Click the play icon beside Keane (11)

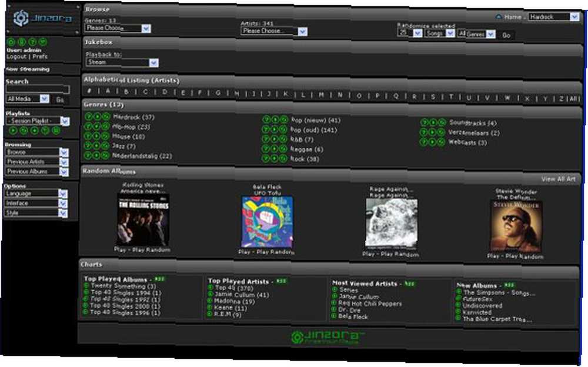[x=211, y=308]
